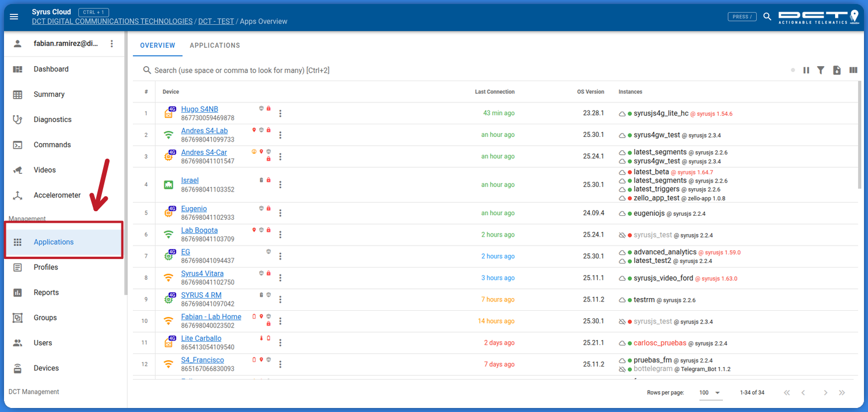
Task: Click the CTRL + 1 shortcut badge
Action: point(93,12)
